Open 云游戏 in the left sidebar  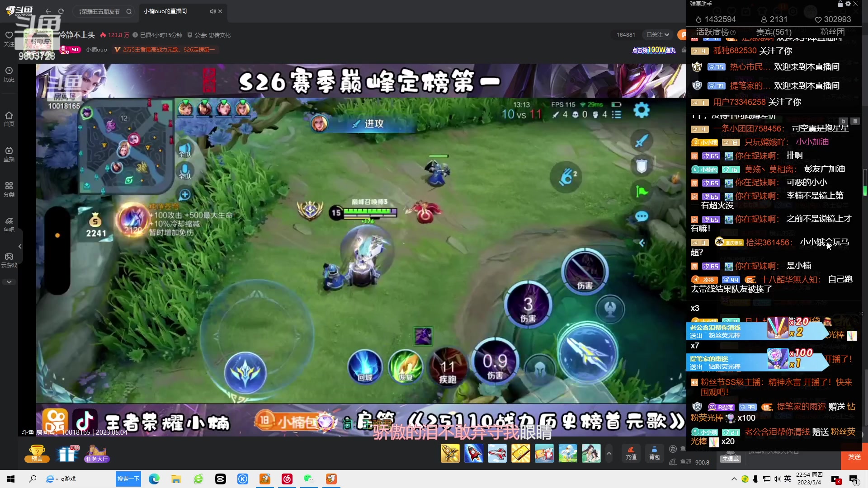click(9, 260)
